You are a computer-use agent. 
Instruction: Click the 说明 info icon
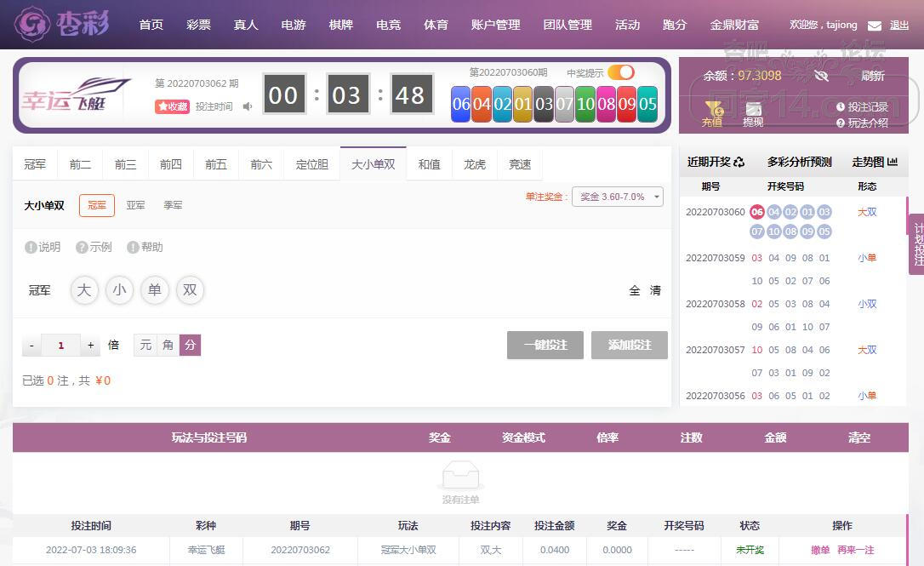pyautogui.click(x=31, y=248)
